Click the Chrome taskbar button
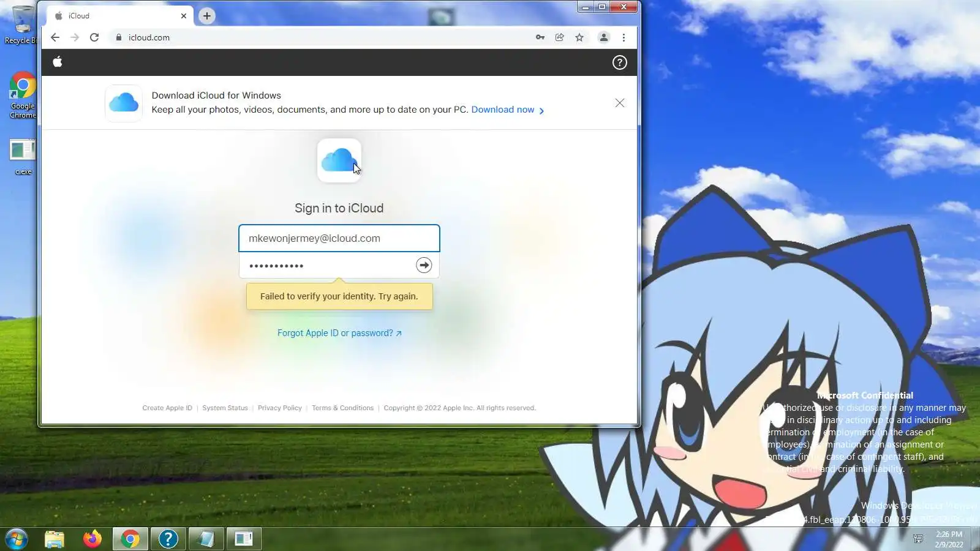 coord(130,539)
